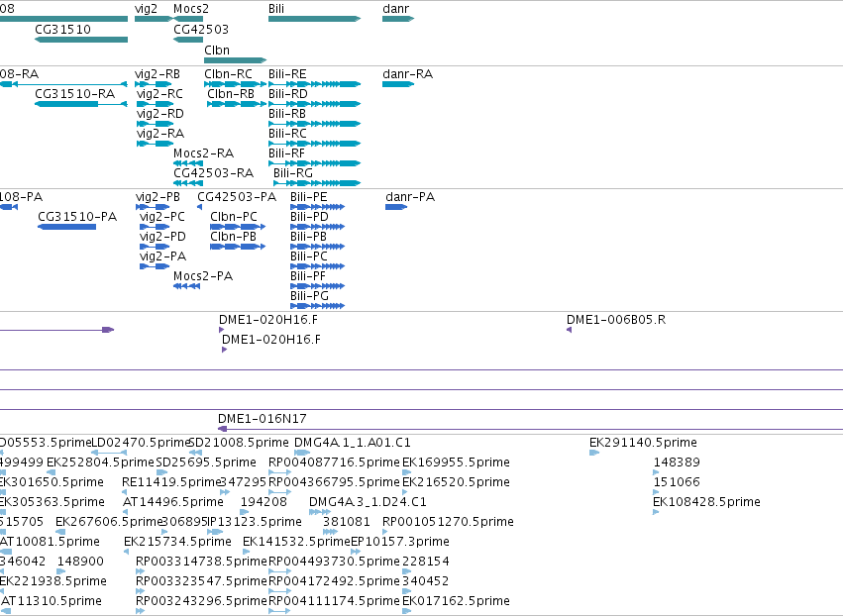Click EST label AT14496.5prime
This screenshot has width=843, height=616.
coord(173,502)
